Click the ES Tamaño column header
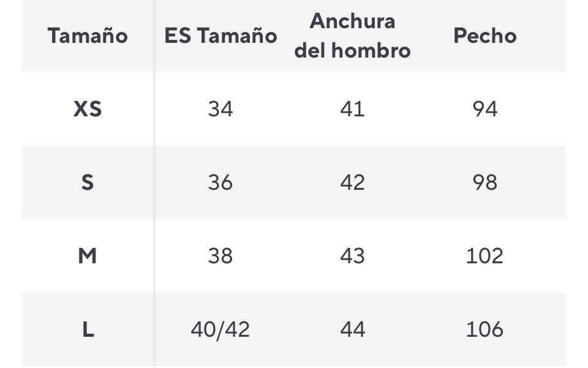The image size is (588, 368). point(221,36)
